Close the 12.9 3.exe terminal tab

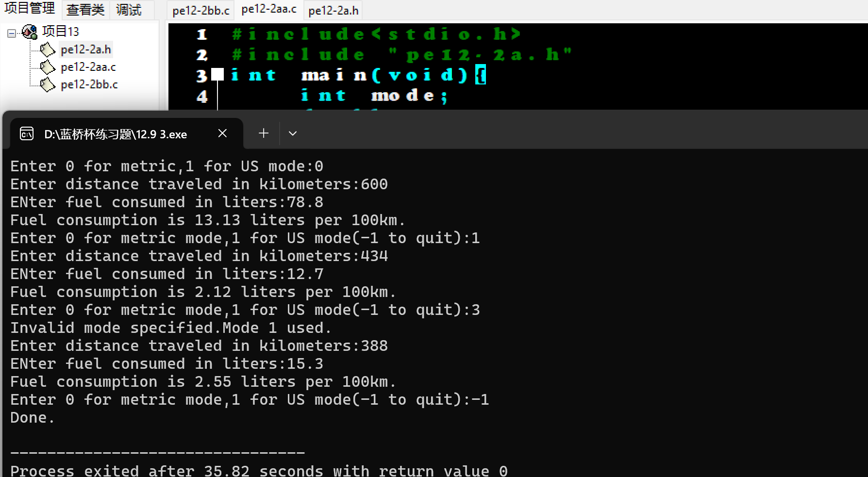[x=222, y=133]
